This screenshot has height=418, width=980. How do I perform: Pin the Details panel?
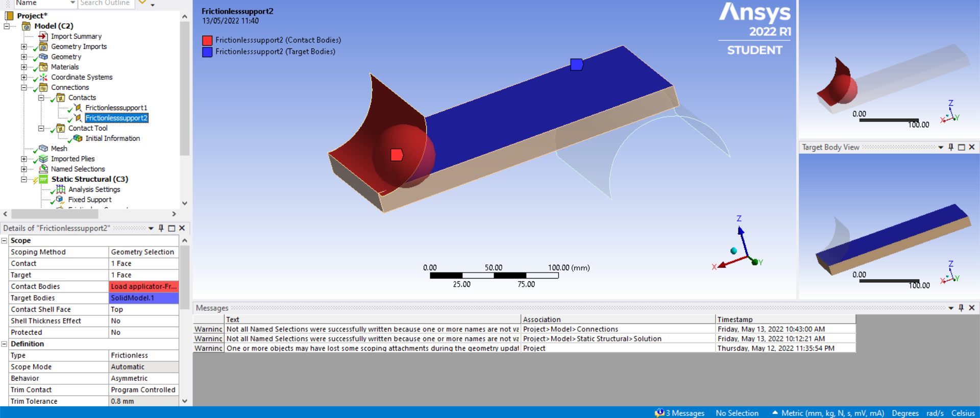click(161, 228)
